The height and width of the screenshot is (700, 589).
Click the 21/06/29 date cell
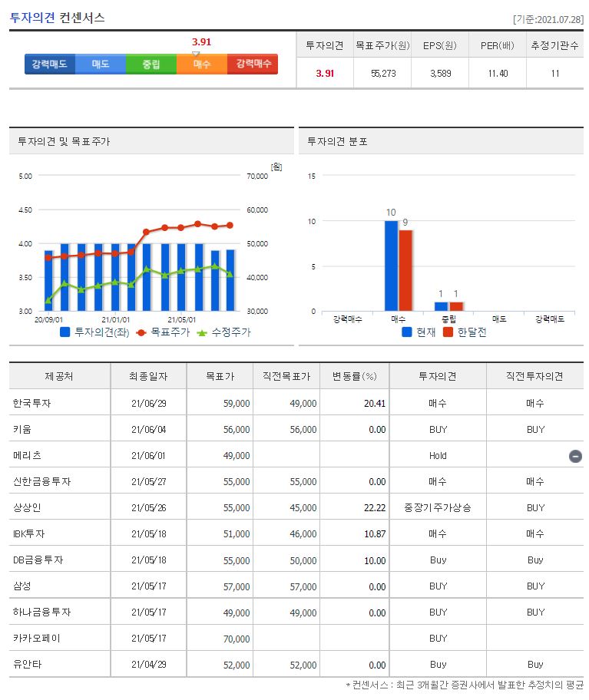tap(149, 404)
